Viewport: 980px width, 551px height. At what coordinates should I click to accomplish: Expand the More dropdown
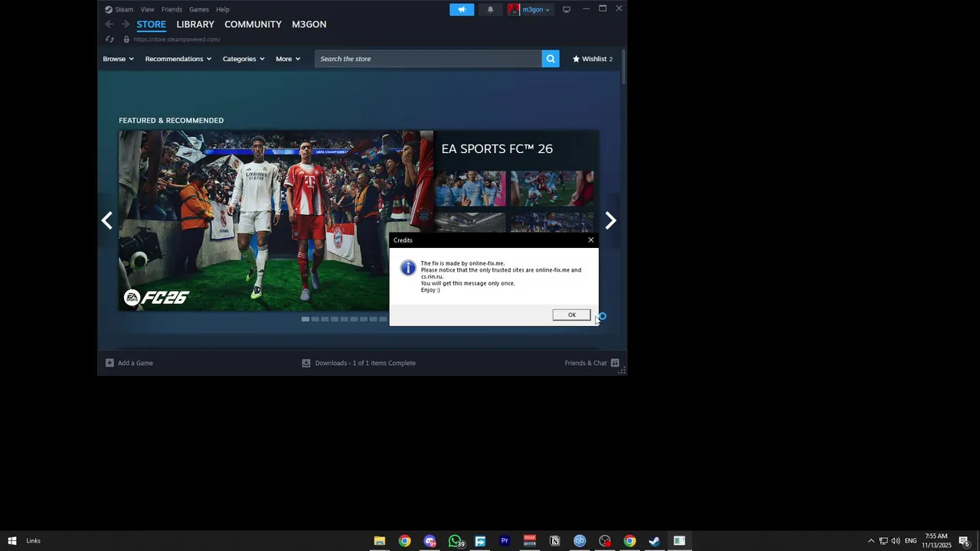288,59
